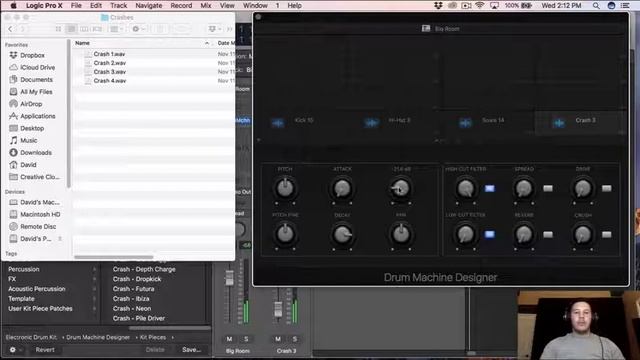640x360 pixels.
Task: Click the Crash 3 volume fader
Action: [278, 309]
